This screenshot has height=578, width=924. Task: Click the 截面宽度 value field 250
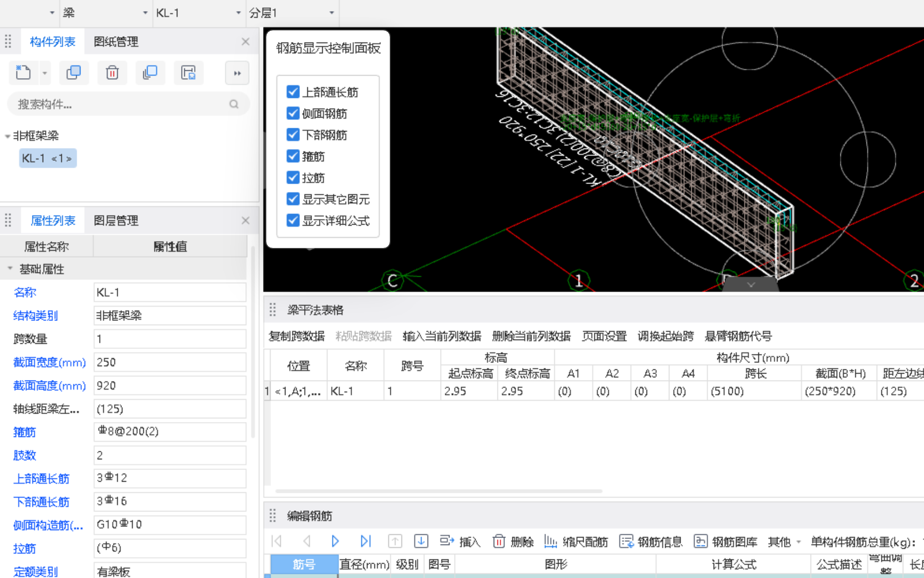click(x=170, y=362)
